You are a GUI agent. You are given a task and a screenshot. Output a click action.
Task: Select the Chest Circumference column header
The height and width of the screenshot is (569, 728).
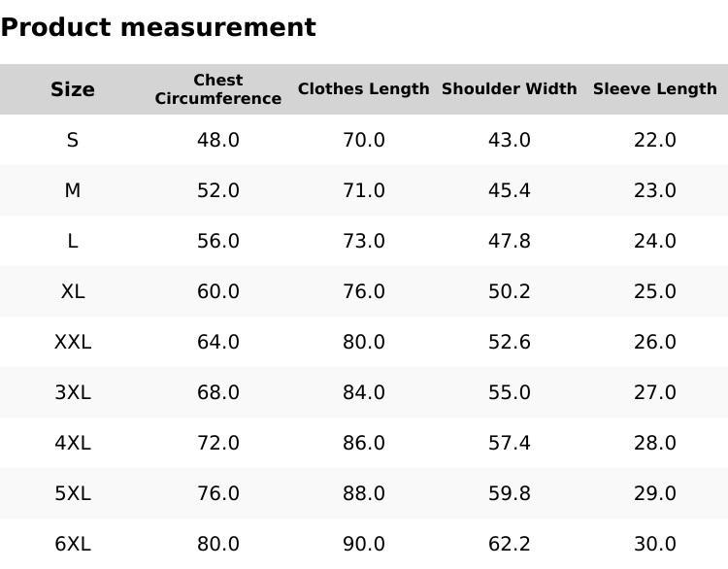tap(218, 89)
